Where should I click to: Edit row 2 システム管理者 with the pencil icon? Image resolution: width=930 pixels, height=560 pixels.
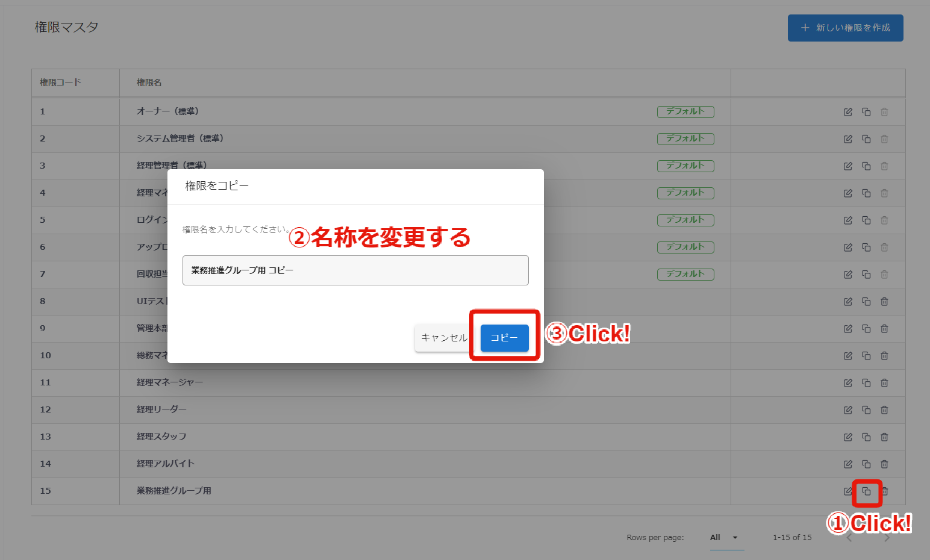tap(848, 139)
